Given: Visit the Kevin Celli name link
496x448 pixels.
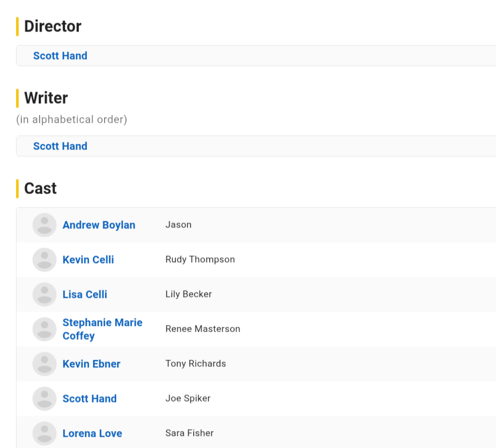Looking at the screenshot, I should tap(88, 260).
